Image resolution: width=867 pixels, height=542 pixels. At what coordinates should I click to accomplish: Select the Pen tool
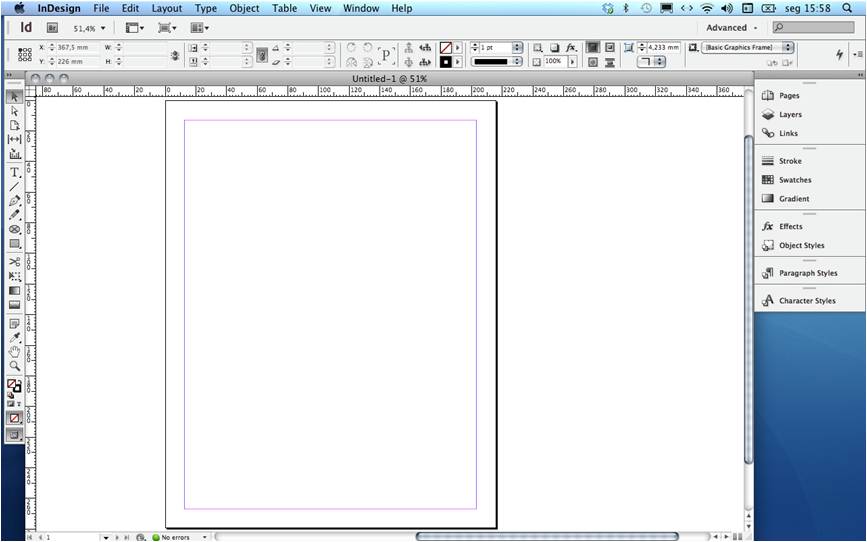pyautogui.click(x=14, y=201)
